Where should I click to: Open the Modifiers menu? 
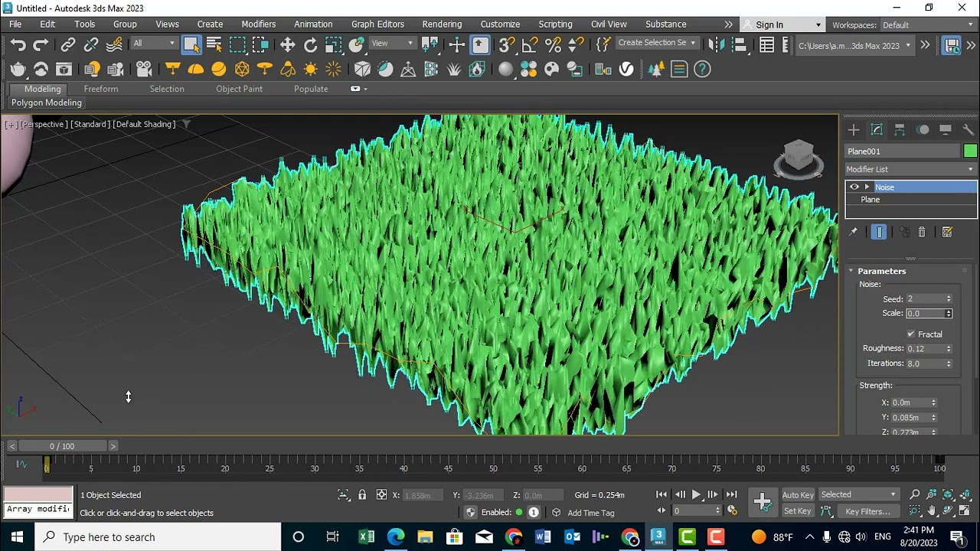tap(258, 24)
